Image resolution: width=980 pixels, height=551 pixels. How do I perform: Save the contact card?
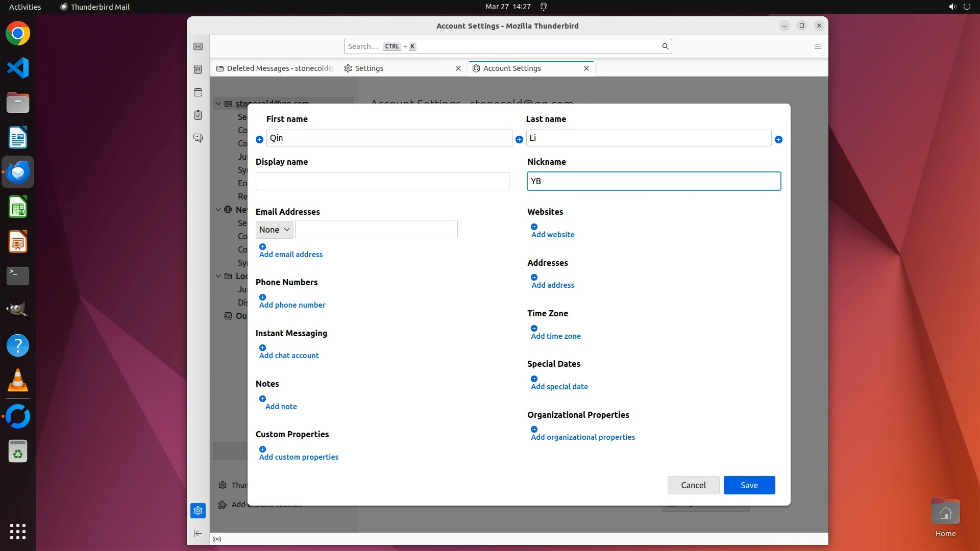[x=749, y=485]
